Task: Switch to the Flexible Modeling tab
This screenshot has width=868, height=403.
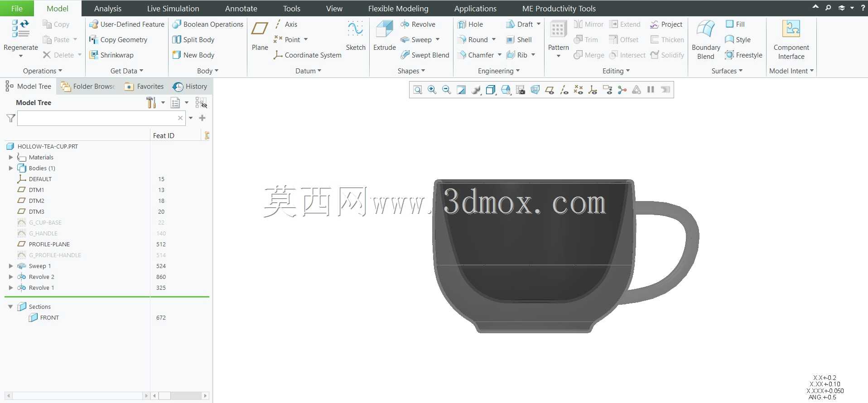Action: 398,9
